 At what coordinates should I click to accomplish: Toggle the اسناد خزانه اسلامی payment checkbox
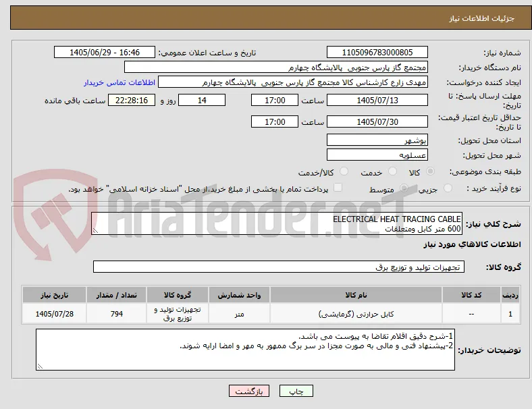point(338,187)
